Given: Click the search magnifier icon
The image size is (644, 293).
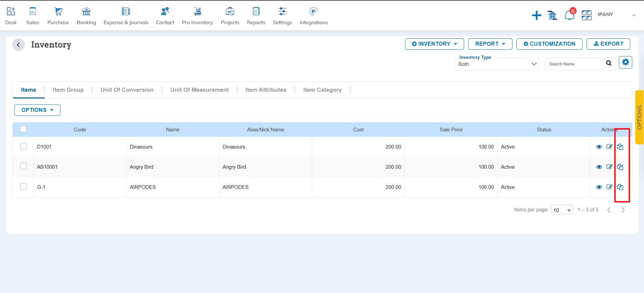Looking at the screenshot, I should 608,63.
